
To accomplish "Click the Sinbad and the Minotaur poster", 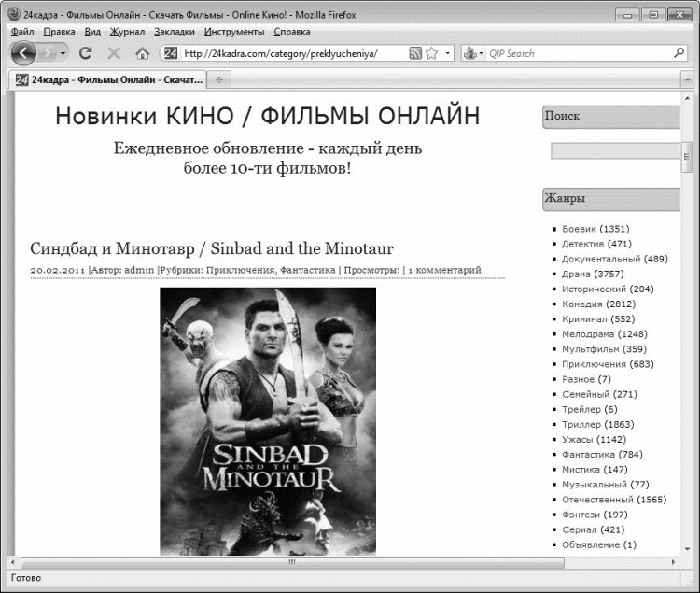I will point(268,420).
